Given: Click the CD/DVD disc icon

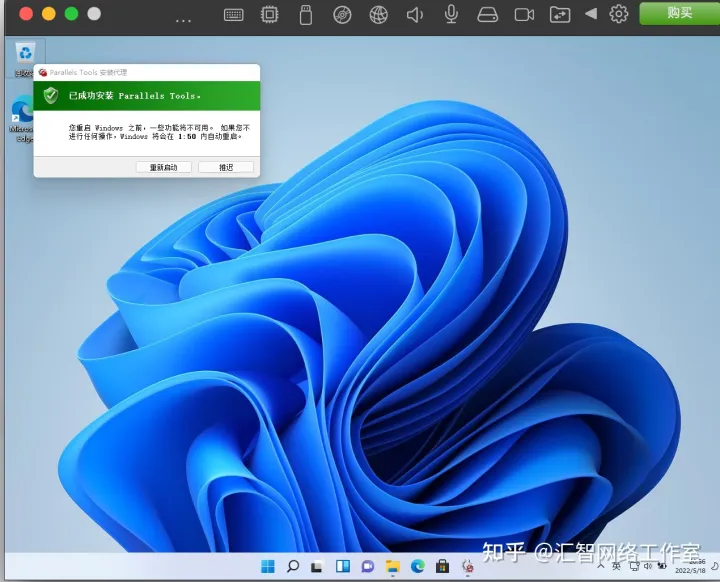Looking at the screenshot, I should [x=342, y=15].
